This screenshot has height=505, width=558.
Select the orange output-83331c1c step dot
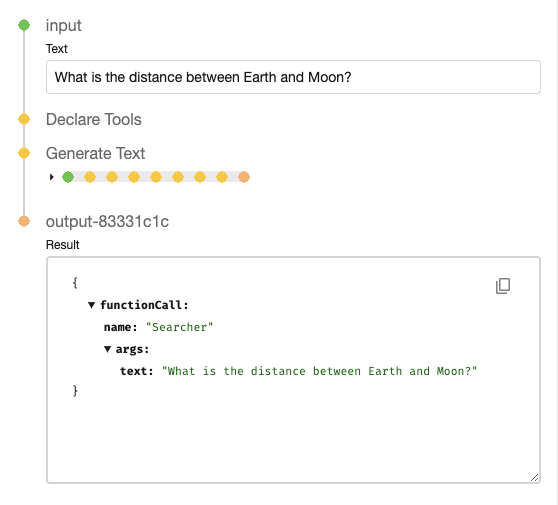24,221
